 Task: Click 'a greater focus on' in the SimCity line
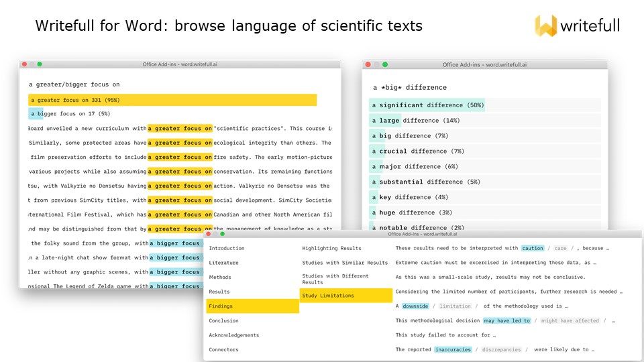tap(180, 200)
